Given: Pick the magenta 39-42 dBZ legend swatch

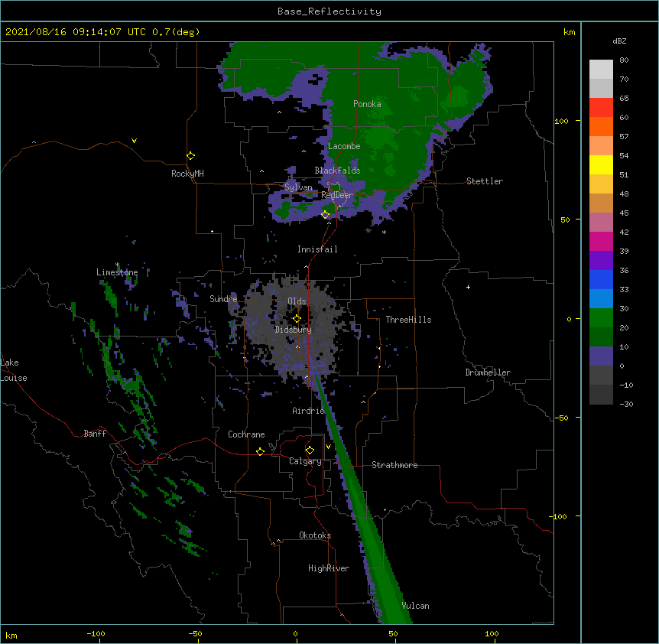Looking at the screenshot, I should (601, 241).
